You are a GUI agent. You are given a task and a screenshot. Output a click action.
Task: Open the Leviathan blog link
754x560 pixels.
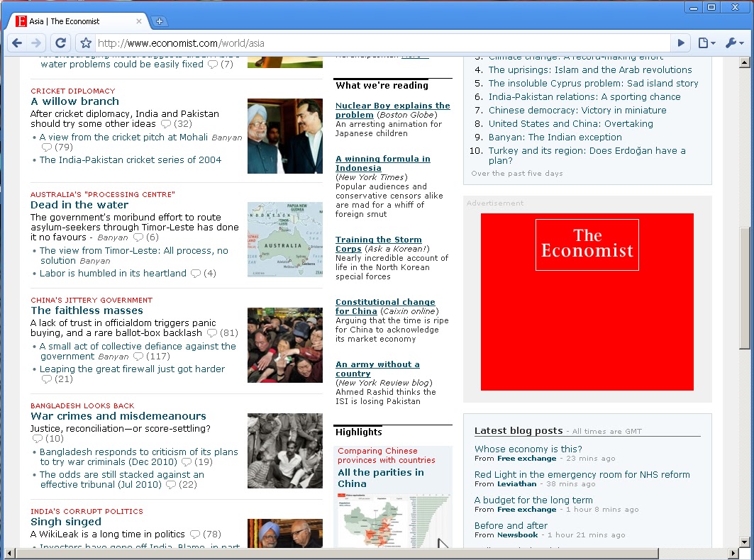(516, 484)
